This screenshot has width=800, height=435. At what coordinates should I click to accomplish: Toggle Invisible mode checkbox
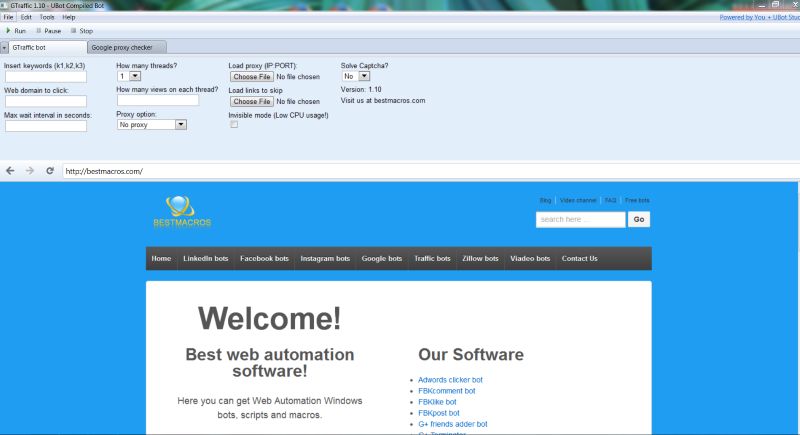click(x=234, y=124)
